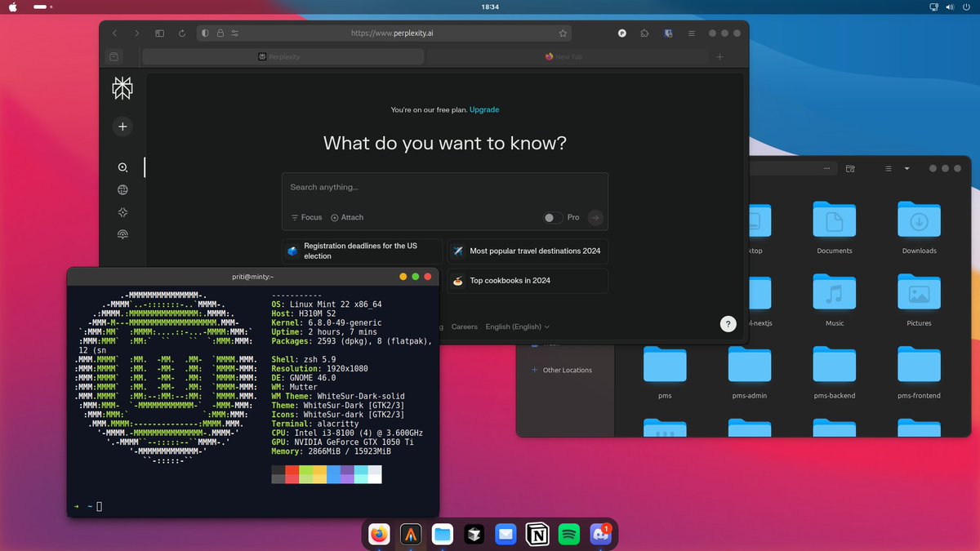Open tracking protection shield in address bar
Screen dimensions: 980x551
tap(206, 33)
